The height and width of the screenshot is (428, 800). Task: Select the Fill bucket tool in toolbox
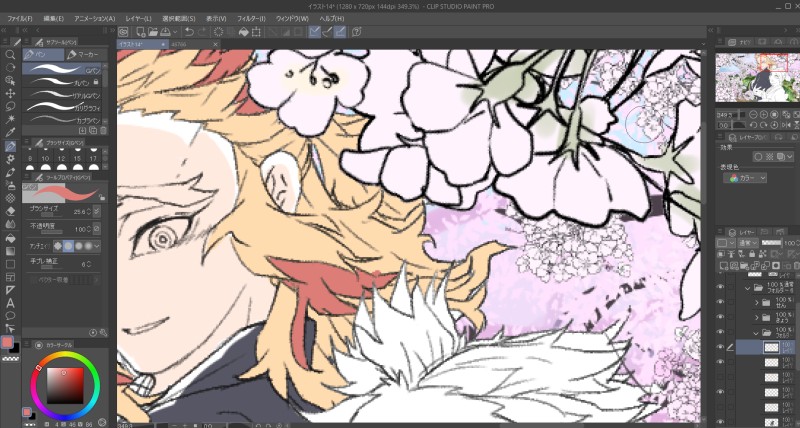pyautogui.click(x=10, y=238)
